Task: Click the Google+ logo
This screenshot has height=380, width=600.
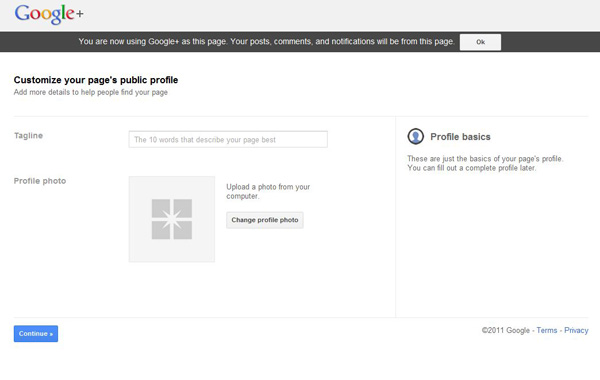Action: pyautogui.click(x=49, y=14)
